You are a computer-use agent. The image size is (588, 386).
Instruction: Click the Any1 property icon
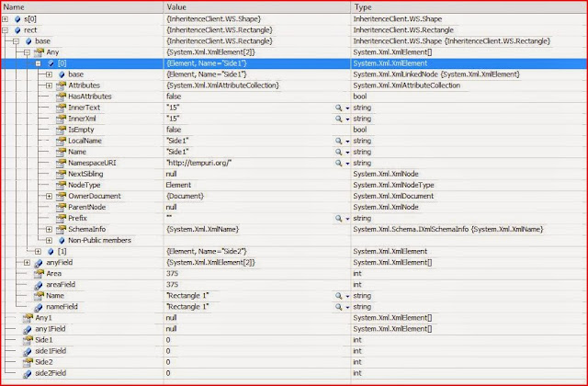click(28, 318)
